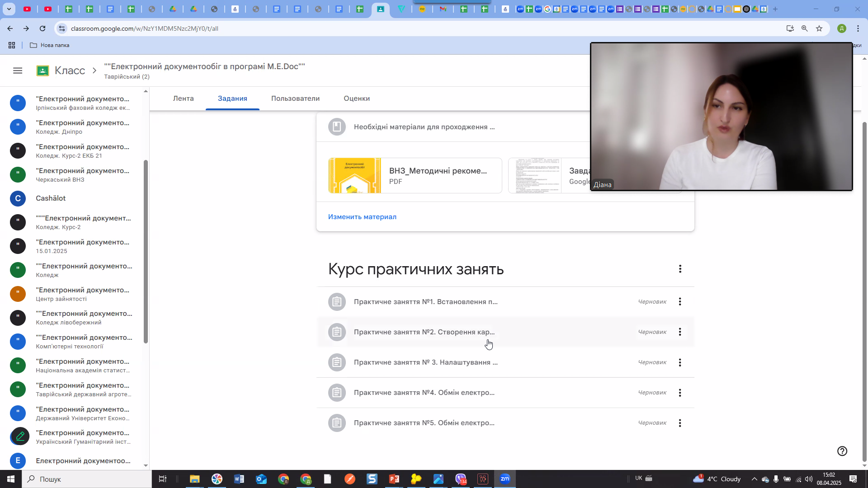Image resolution: width=868 pixels, height=488 pixels.
Task: Open overflow menu of Курс практичних занять
Action: click(680, 269)
